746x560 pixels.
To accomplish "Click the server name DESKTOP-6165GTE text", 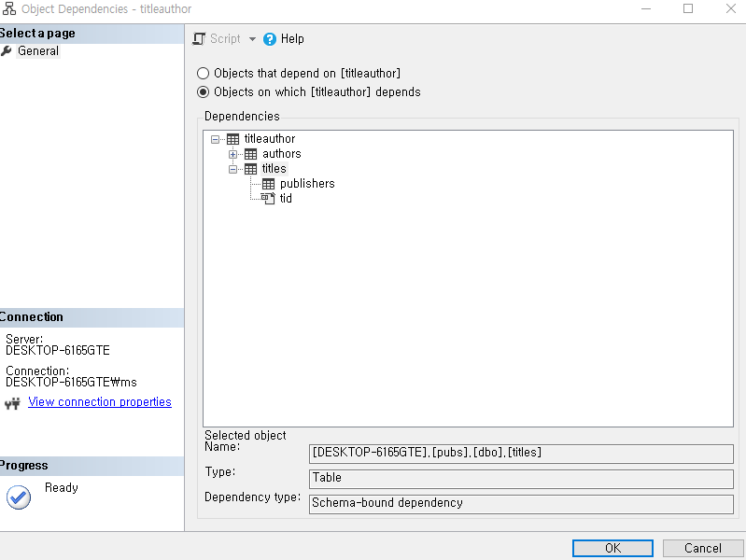I will [58, 351].
